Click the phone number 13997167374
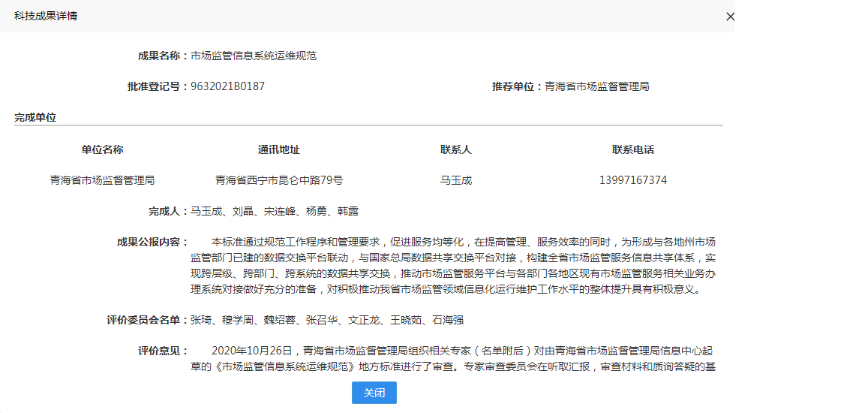The width and height of the screenshot is (868, 413). [632, 180]
